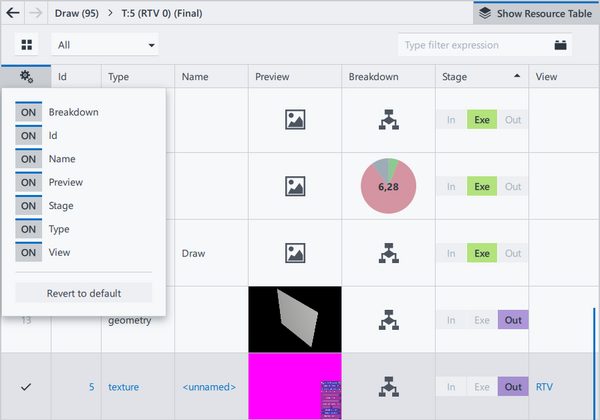The height and width of the screenshot is (420, 600).
Task: Click the Id value 5
Action: 91,387
